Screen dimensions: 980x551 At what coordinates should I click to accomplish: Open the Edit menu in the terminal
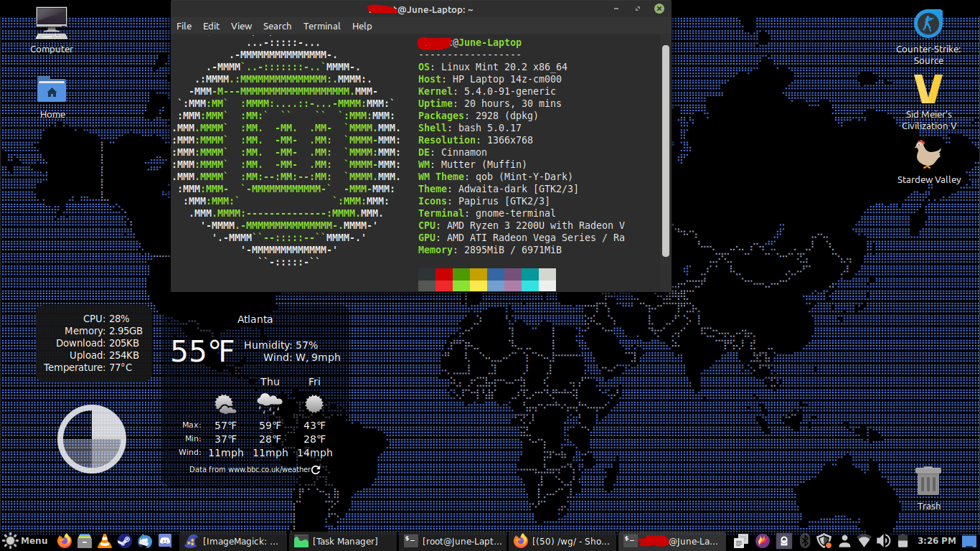coord(211,26)
